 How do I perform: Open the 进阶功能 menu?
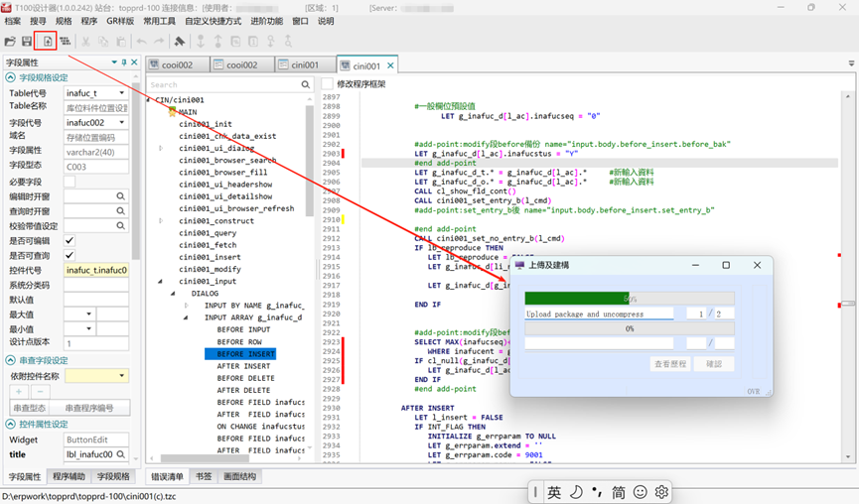267,21
